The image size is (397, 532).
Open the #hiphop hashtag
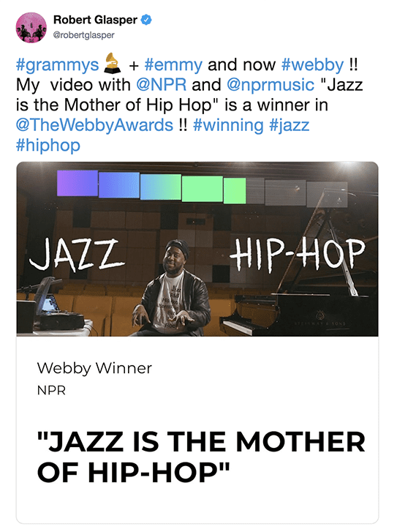click(x=48, y=145)
